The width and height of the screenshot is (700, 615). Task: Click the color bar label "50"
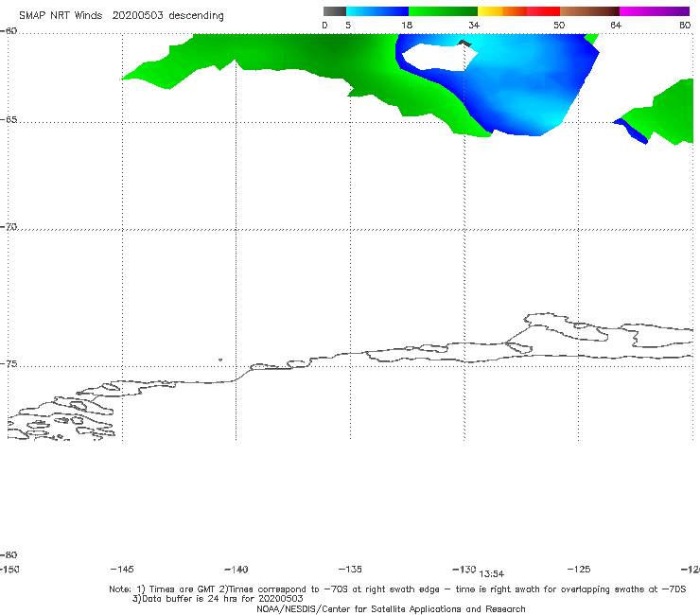[559, 25]
